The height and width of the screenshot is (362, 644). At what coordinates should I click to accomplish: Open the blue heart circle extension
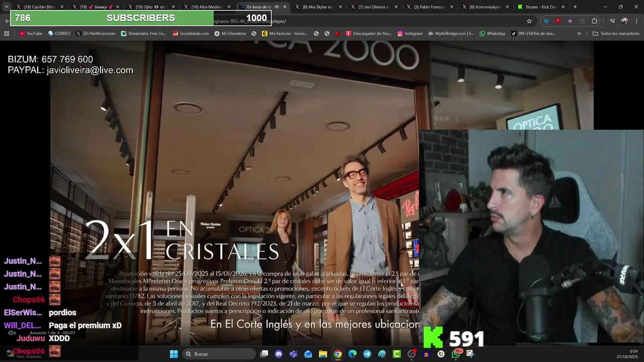(x=570, y=21)
